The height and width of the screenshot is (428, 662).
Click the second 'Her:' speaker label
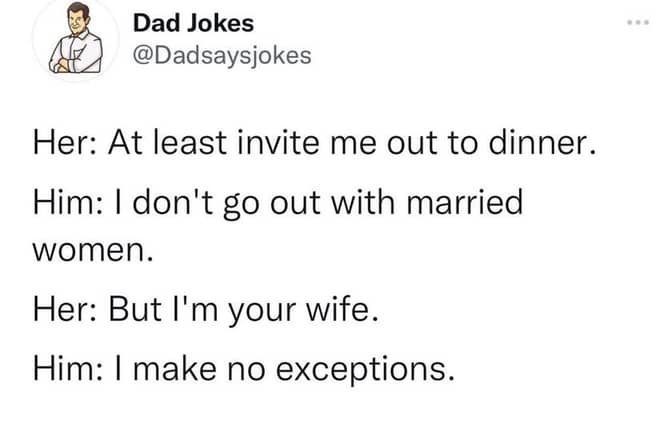65,309
